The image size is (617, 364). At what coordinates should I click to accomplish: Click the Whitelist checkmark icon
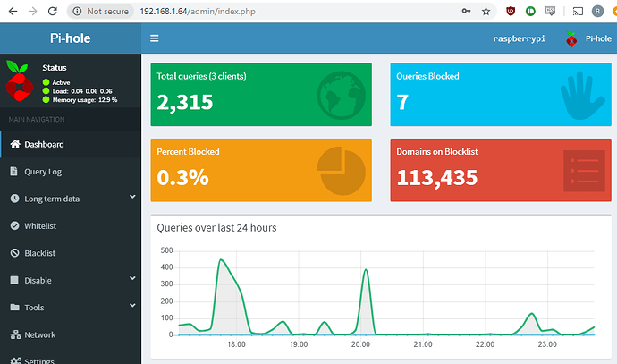click(x=14, y=226)
